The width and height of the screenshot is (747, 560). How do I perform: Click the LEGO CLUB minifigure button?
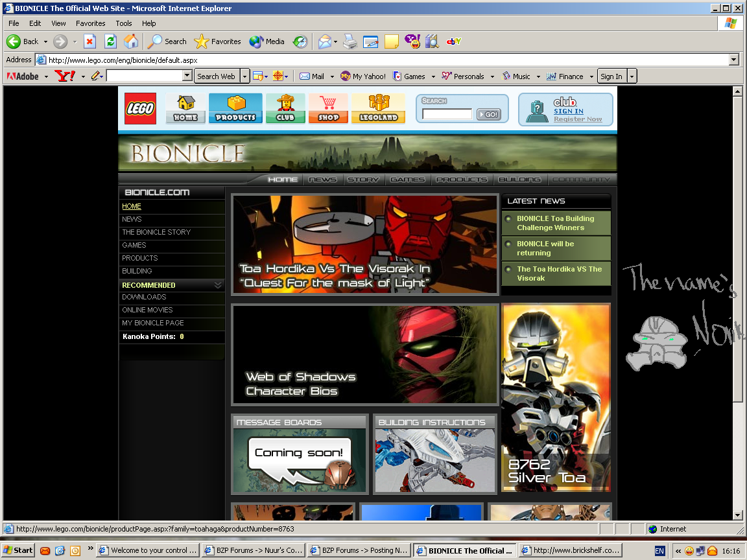[285, 109]
